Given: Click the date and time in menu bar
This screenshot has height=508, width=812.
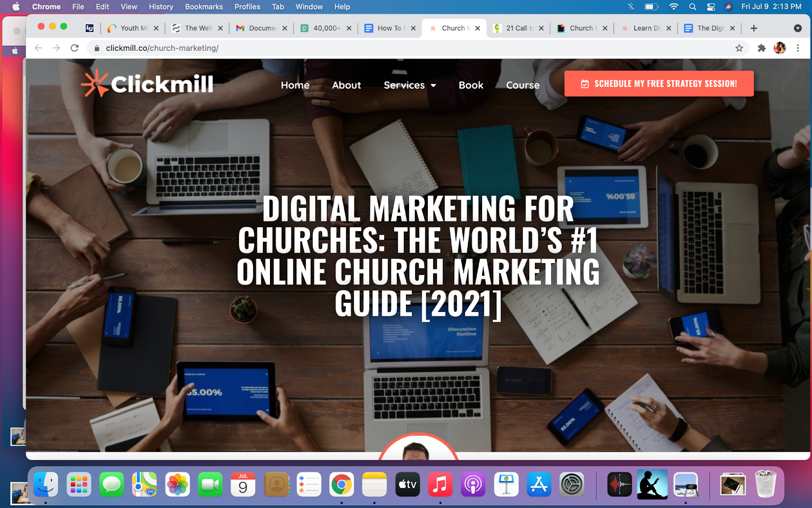Looking at the screenshot, I should (771, 7).
